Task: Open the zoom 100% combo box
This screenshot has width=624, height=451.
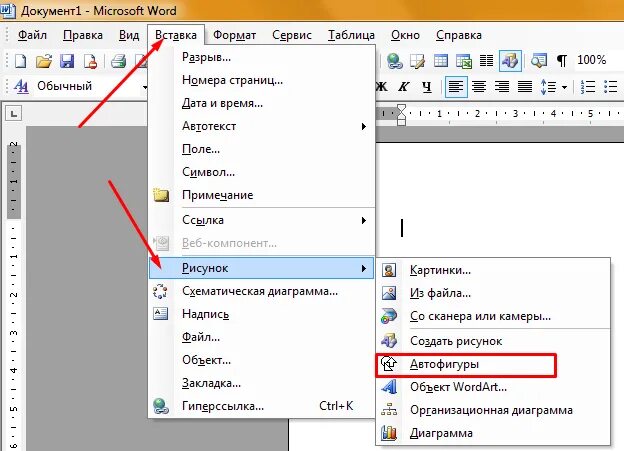Action: (x=597, y=60)
